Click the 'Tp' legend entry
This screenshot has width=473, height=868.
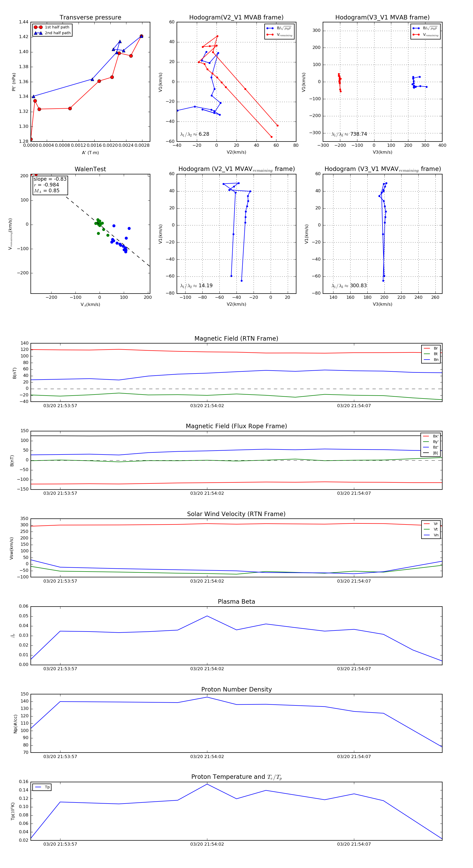pyautogui.click(x=42, y=787)
